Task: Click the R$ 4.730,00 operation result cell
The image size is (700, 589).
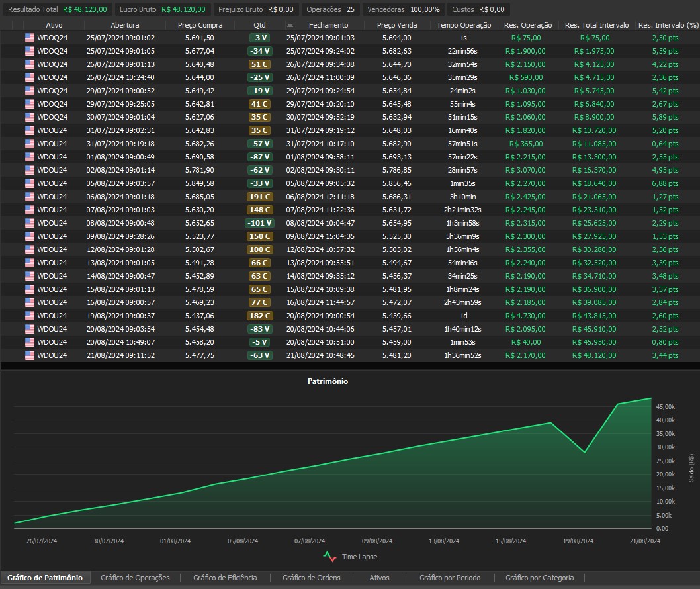Action: 525,316
